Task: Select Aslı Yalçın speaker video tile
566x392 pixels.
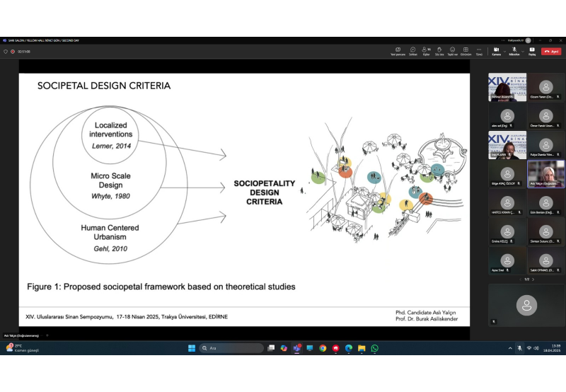Action: pos(545,173)
